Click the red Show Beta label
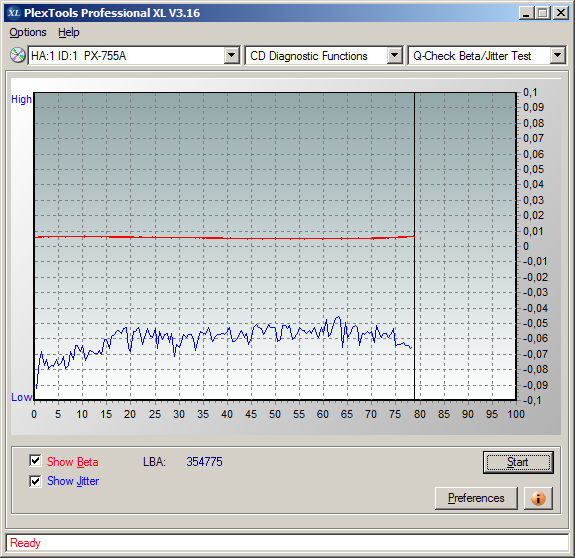The image size is (575, 558). tap(73, 462)
